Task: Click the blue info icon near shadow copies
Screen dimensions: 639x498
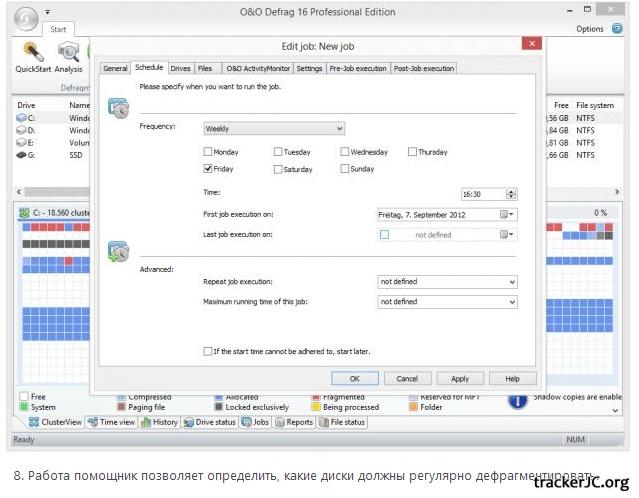Action: point(518,401)
